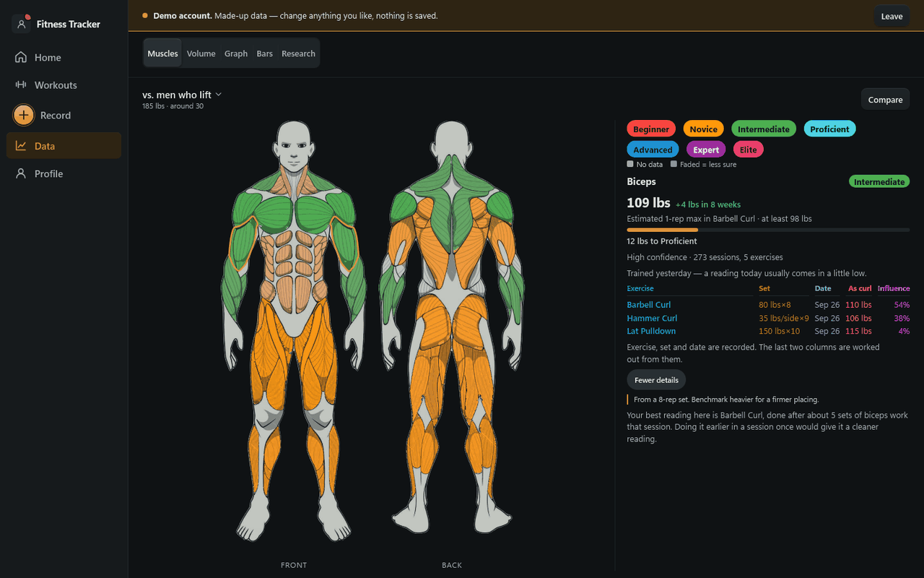Screen dimensions: 924x578
Task: Click the '109 lbs' estimated max value
Action: click(x=648, y=203)
